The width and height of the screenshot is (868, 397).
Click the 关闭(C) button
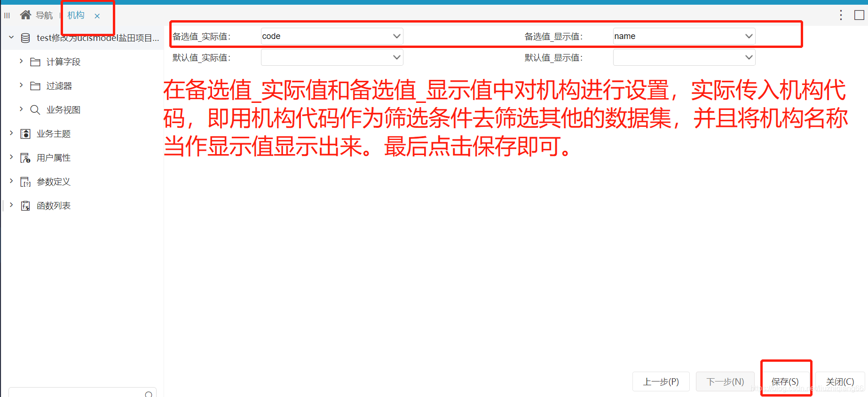[840, 381]
